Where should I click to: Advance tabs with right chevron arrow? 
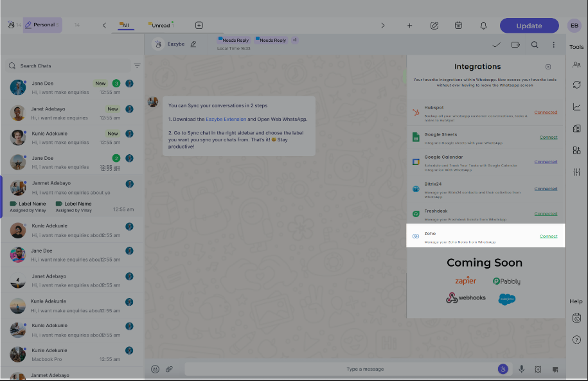(x=382, y=26)
